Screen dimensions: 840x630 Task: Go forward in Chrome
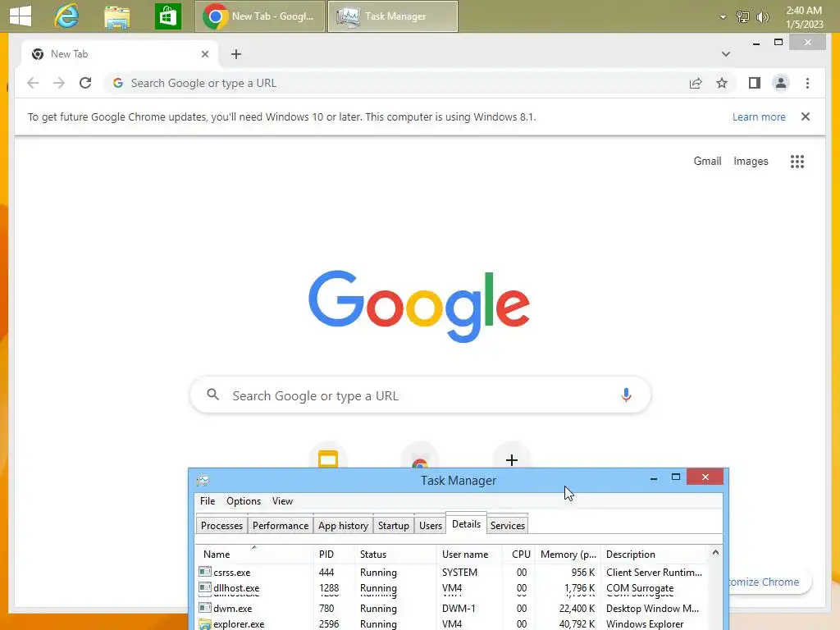coord(59,83)
